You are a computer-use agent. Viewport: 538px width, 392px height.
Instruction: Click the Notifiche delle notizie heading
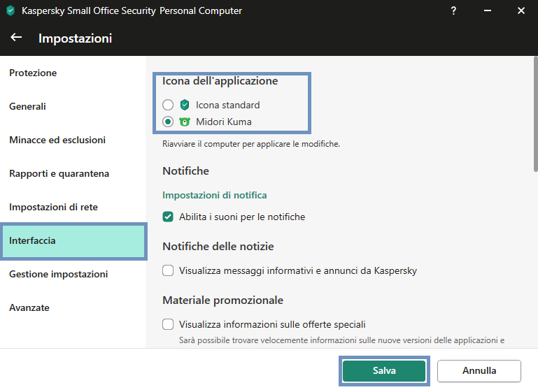(218, 247)
